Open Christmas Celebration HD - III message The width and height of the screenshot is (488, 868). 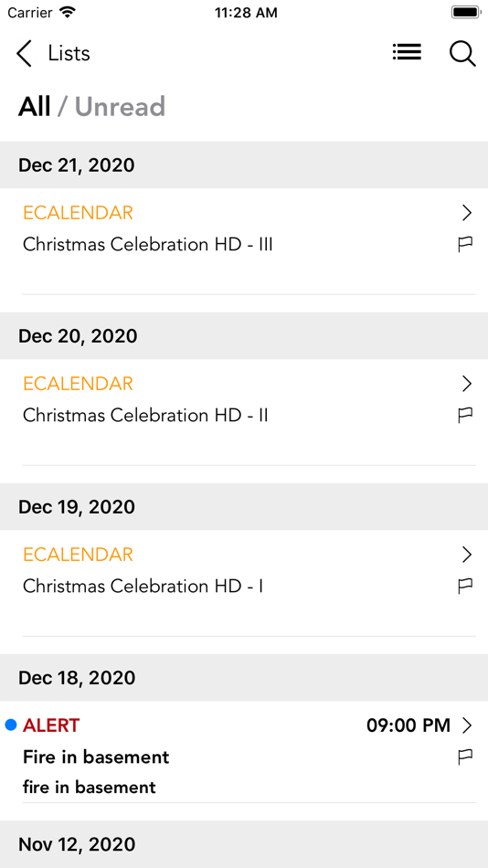click(244, 241)
